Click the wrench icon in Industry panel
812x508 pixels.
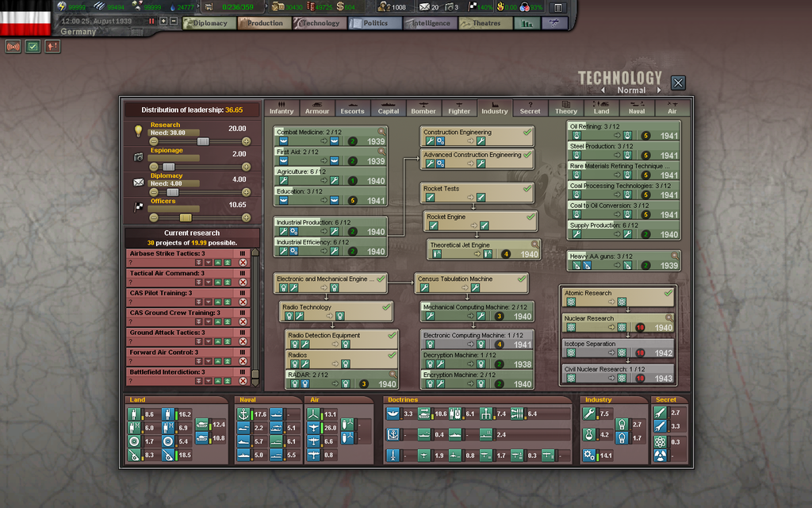point(589,414)
